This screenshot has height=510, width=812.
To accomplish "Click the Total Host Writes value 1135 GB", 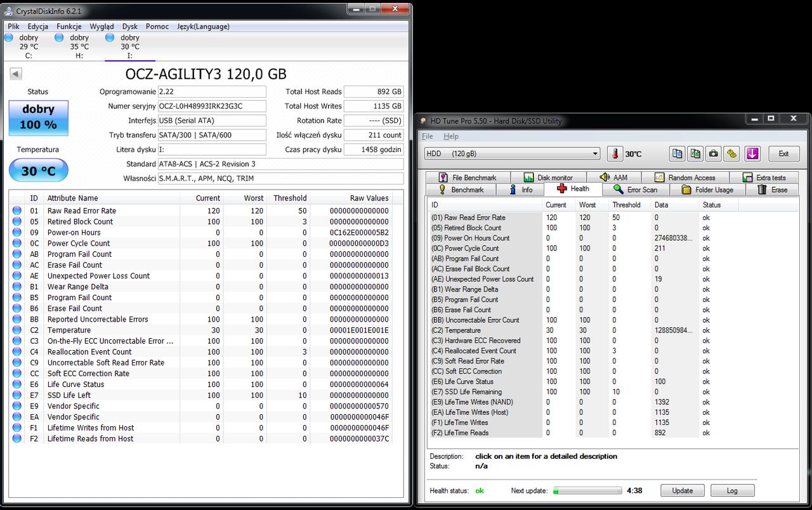I will click(x=374, y=106).
